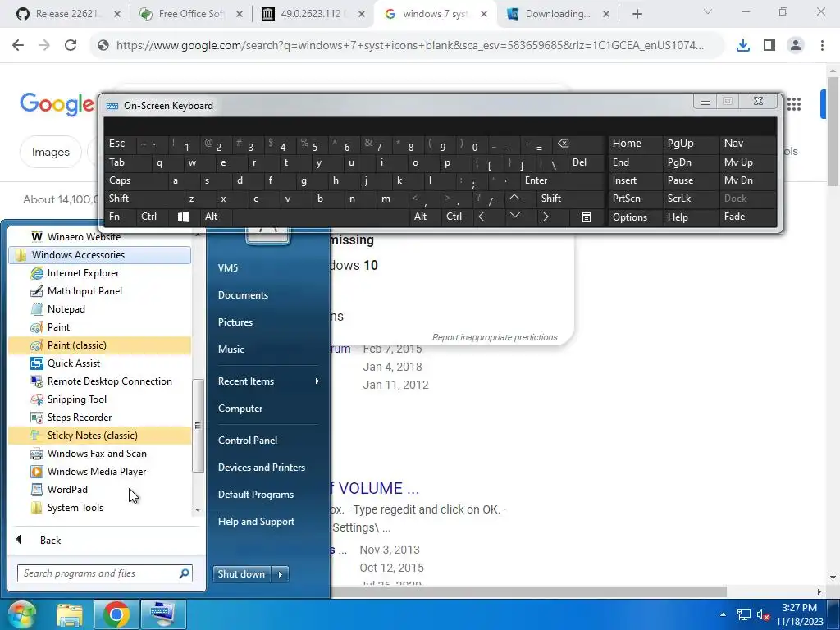840x630 pixels.
Task: Open Default Programs
Action: [x=256, y=495]
